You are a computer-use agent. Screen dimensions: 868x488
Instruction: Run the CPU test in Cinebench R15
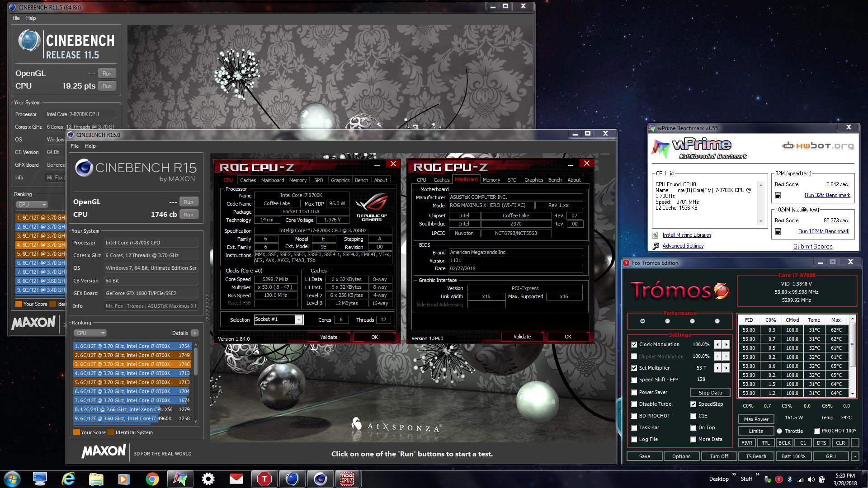(x=189, y=215)
